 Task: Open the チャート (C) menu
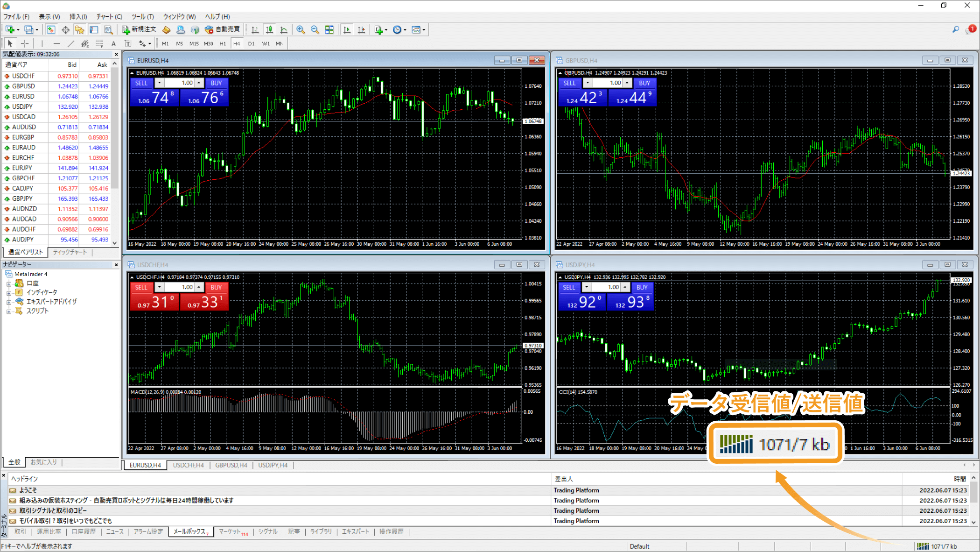click(109, 16)
